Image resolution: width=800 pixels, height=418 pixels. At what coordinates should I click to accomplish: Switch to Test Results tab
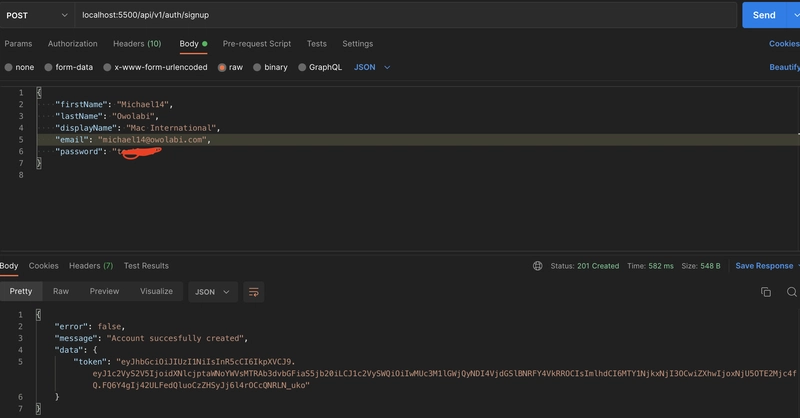146,266
